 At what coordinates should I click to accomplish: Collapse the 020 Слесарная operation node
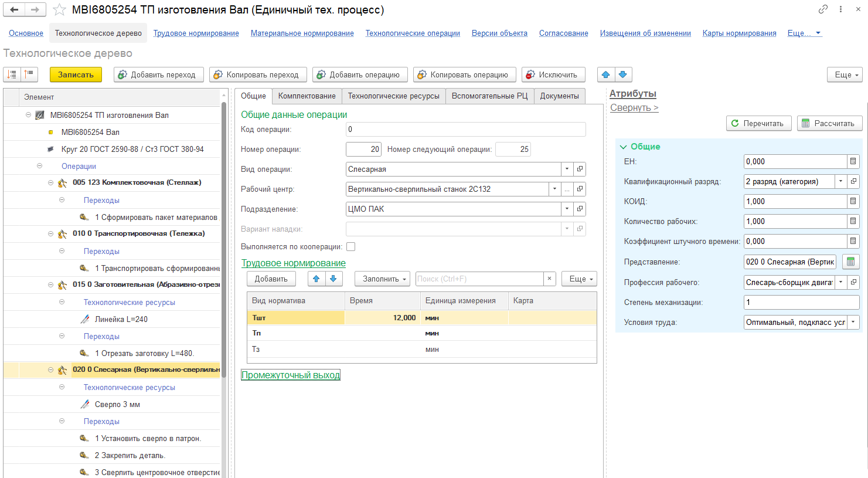point(51,370)
